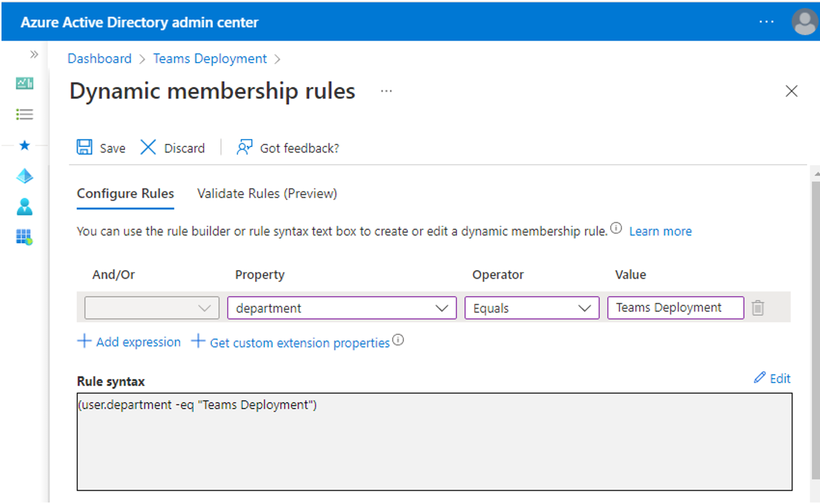The height and width of the screenshot is (504, 820).
Task: Click the Value field with Teams Deployment
Action: pos(676,307)
